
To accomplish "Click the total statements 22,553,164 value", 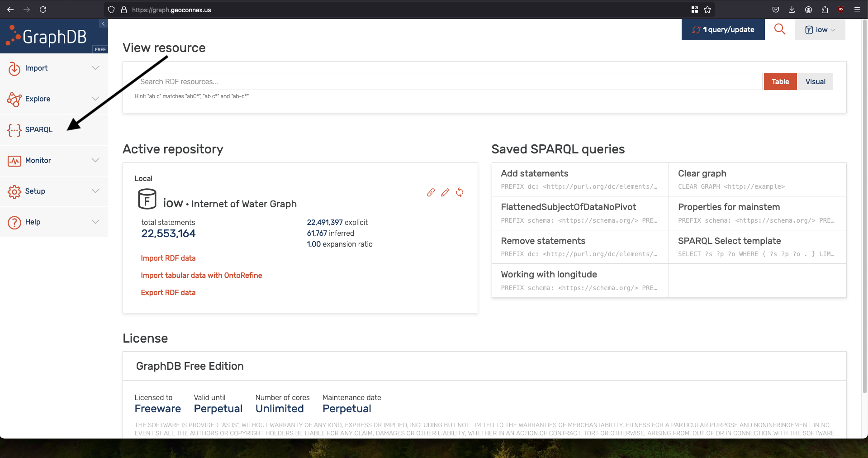I will click(x=168, y=234).
